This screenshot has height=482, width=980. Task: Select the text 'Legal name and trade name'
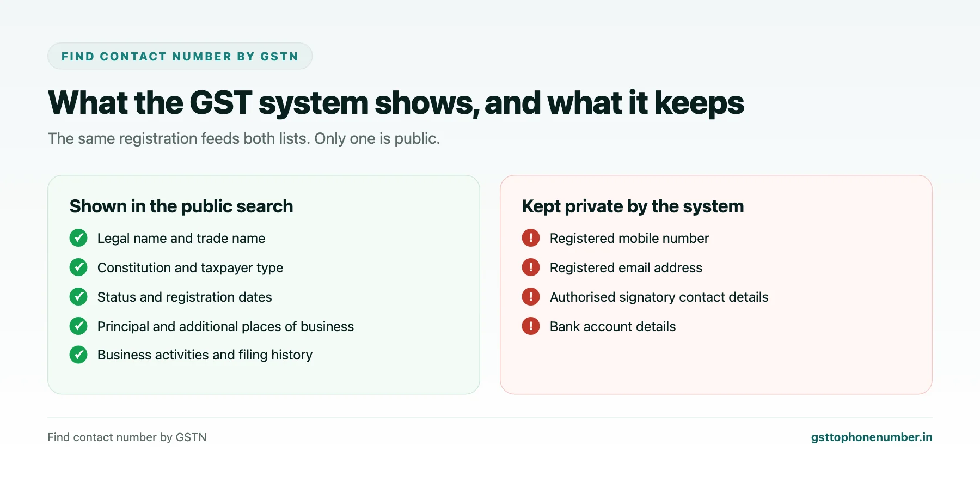click(181, 239)
